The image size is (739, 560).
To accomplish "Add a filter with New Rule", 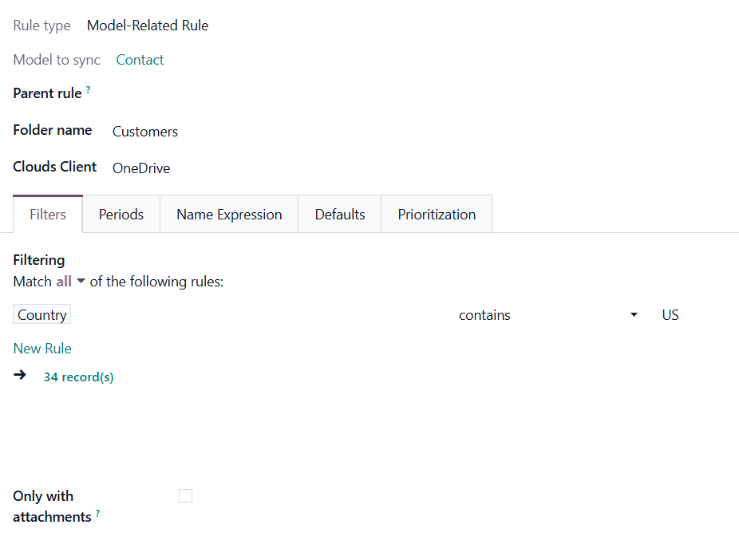I will [x=42, y=349].
